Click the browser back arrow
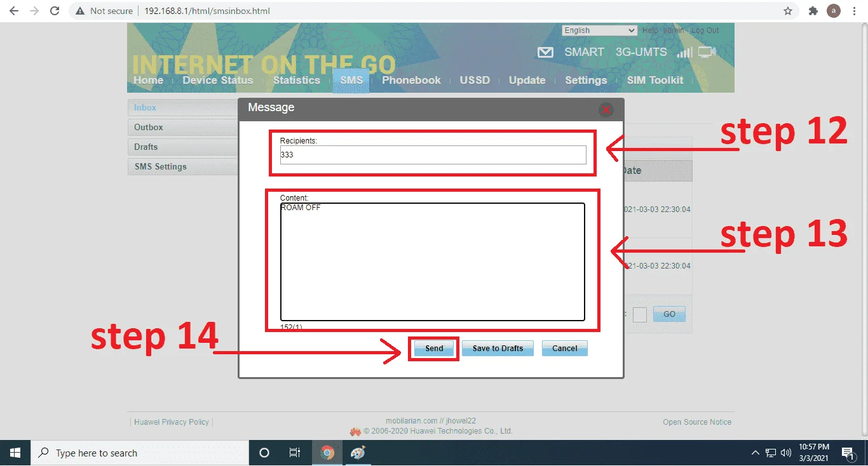Screen dimensions: 868x466 14,11
